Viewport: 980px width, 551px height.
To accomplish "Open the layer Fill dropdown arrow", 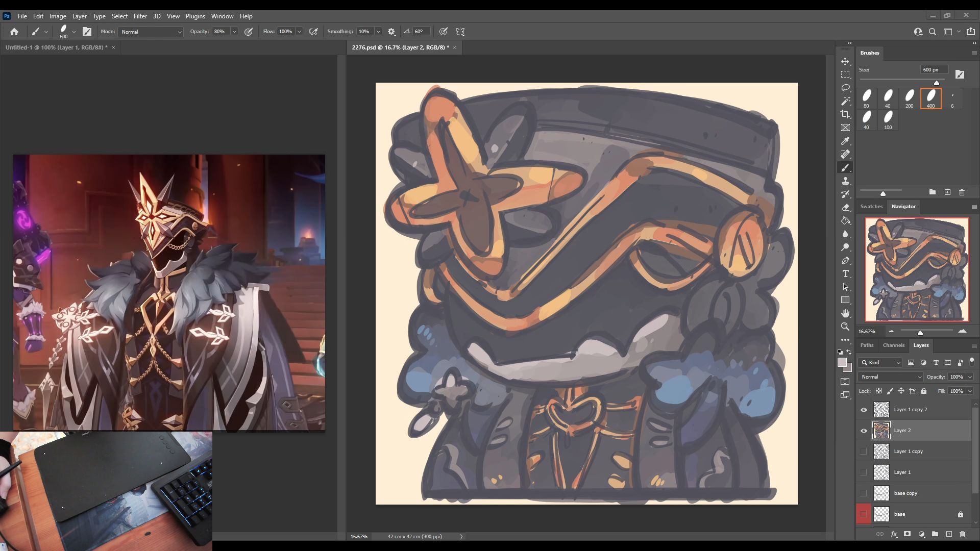I will coord(970,391).
